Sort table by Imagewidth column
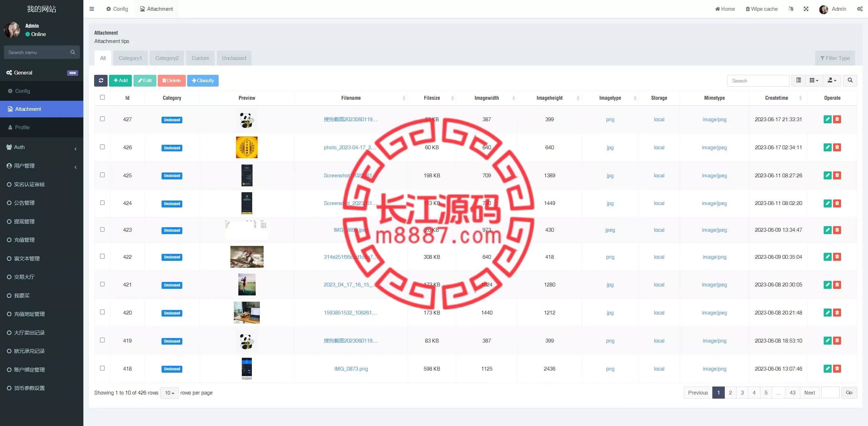868x426 pixels. tap(487, 98)
